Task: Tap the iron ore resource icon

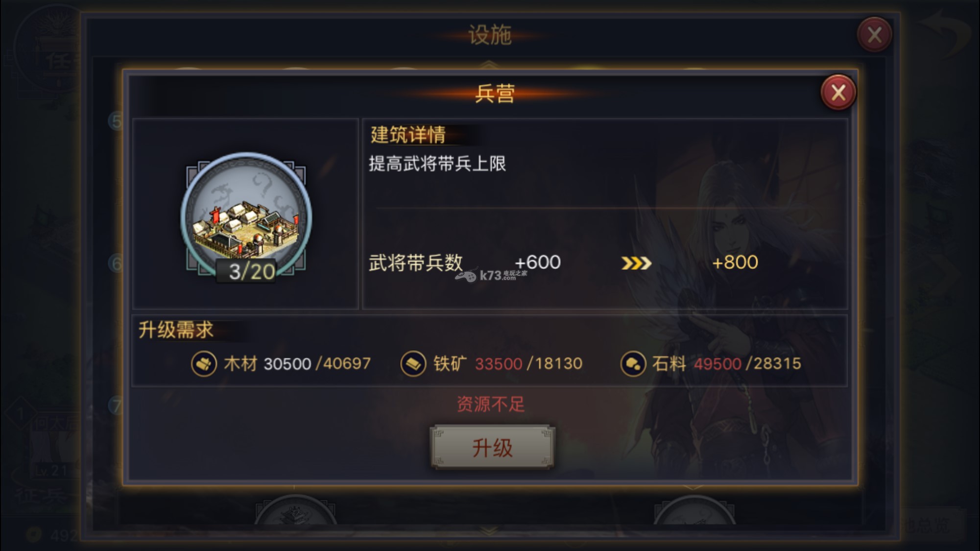Action: (x=413, y=364)
